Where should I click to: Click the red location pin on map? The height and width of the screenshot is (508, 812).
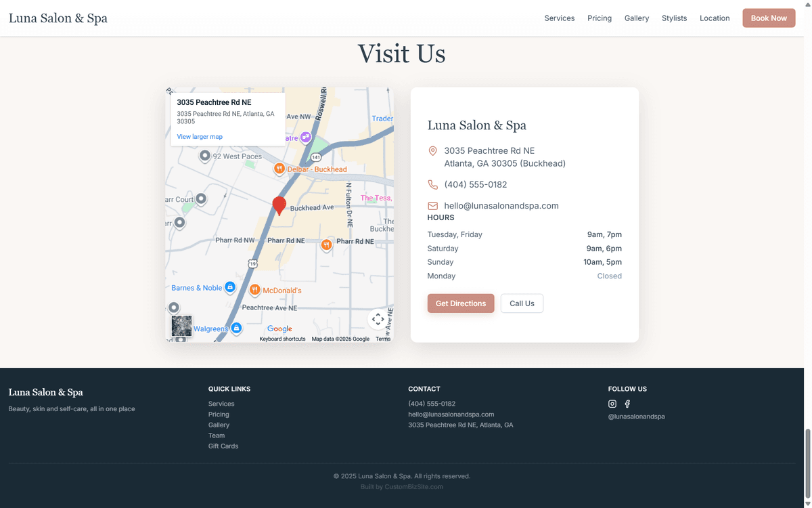[279, 206]
